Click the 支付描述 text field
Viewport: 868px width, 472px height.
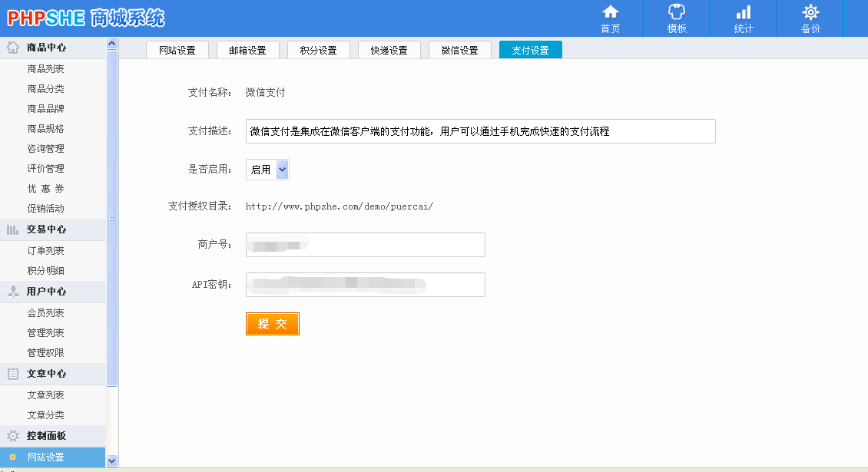(480, 131)
